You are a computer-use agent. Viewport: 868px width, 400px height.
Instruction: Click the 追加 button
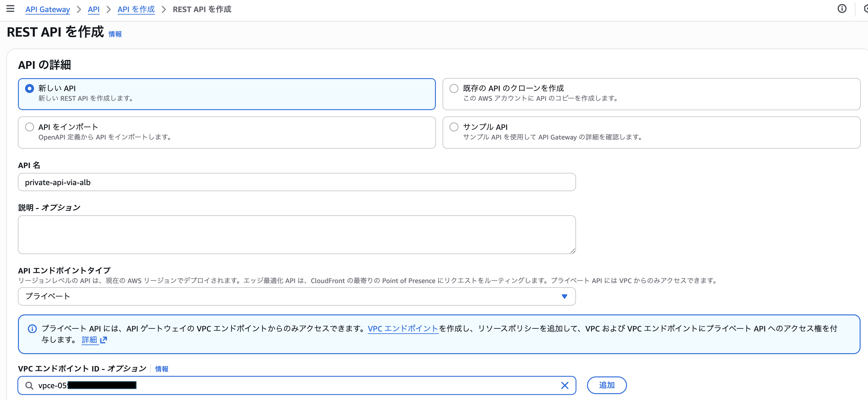607,385
